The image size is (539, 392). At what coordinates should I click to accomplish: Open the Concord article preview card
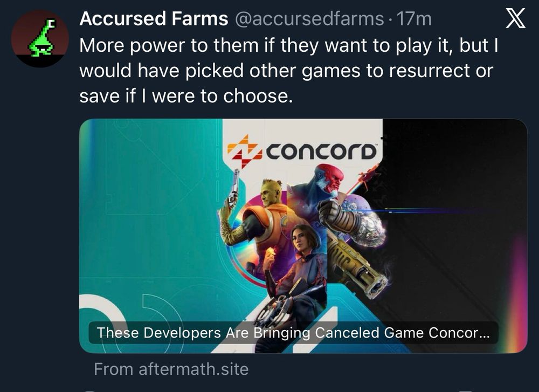[x=303, y=236]
